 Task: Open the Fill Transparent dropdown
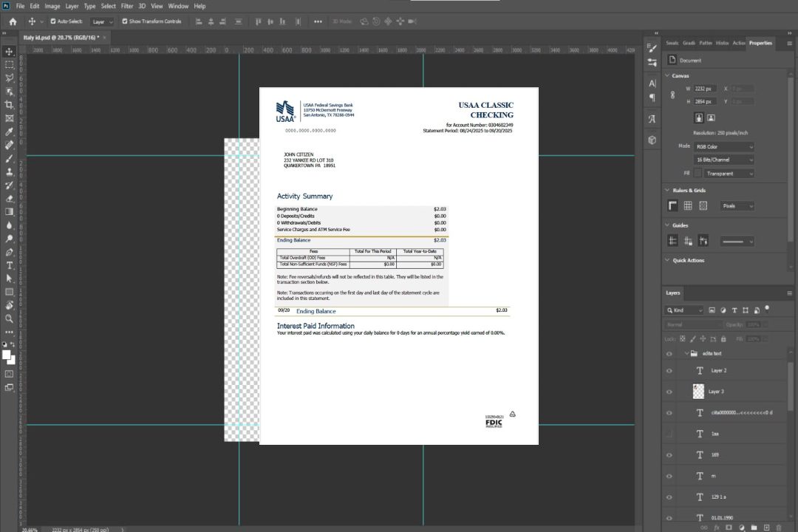point(729,174)
